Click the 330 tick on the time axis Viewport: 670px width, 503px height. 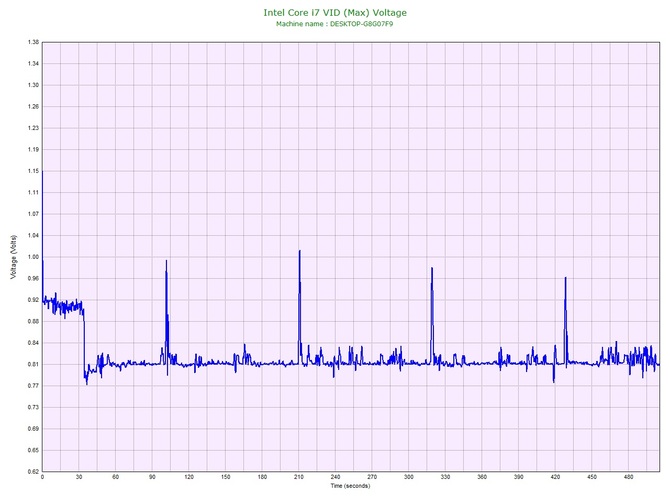445,477
